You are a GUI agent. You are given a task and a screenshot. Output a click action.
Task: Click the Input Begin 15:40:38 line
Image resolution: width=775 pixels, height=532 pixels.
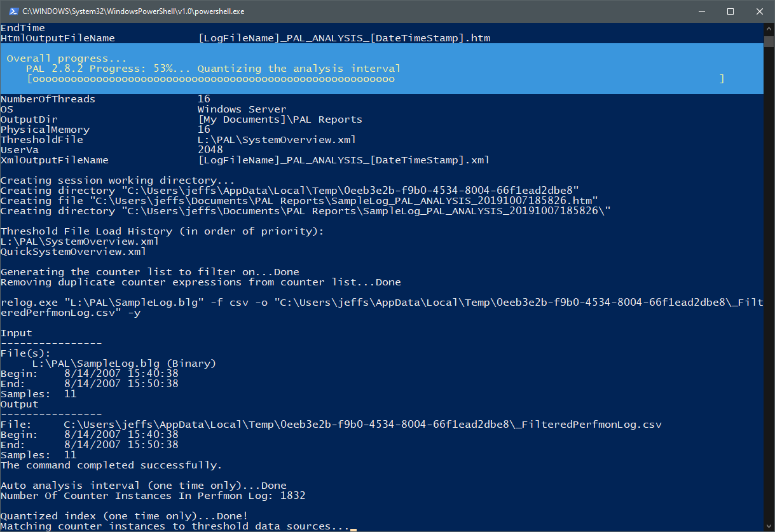(x=90, y=374)
